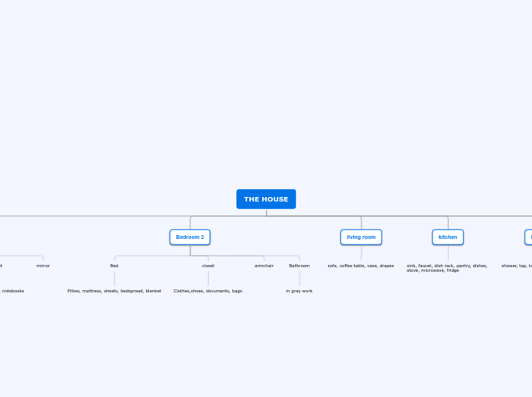Select the Bedroom 2 node
Screen dimensions: 532x397
pos(190,237)
